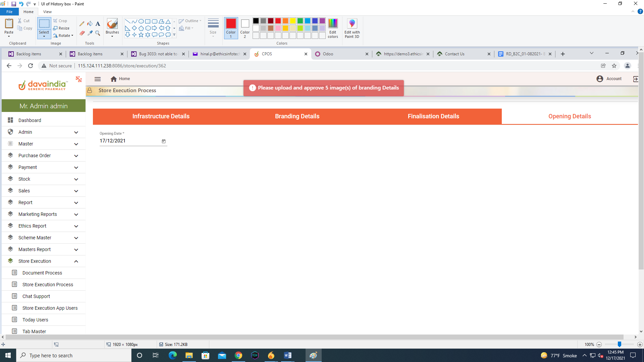
Task: Select the Color picker eyedropper tool
Action: [90, 33]
